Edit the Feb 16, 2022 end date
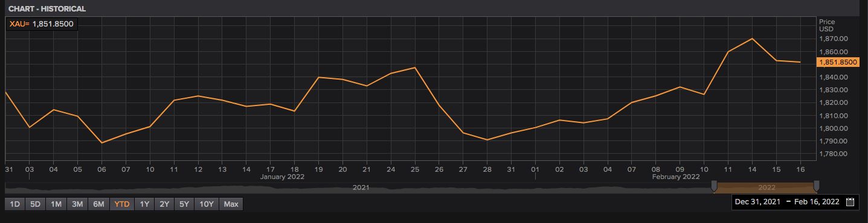 coord(817,203)
